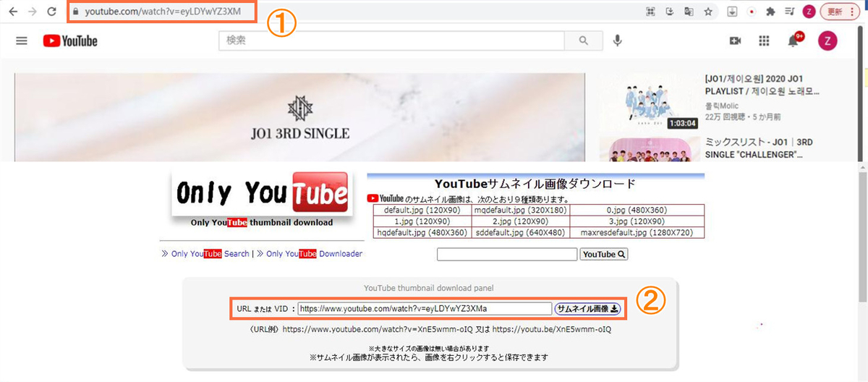Open the 2020 JO1 PLAYLIST video title
Screen dimensions: 868x382
point(762,85)
